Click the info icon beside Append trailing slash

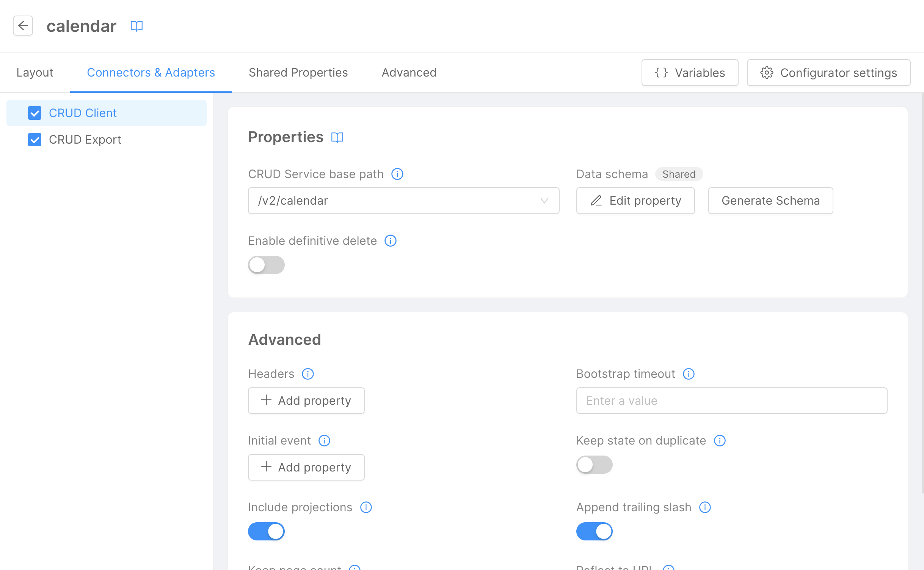[x=705, y=507]
